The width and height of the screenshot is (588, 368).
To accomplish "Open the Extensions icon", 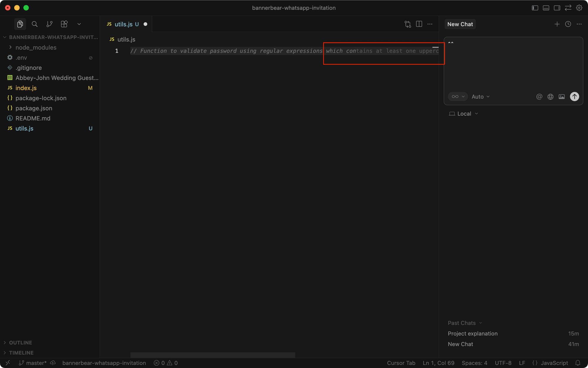I will tap(64, 24).
